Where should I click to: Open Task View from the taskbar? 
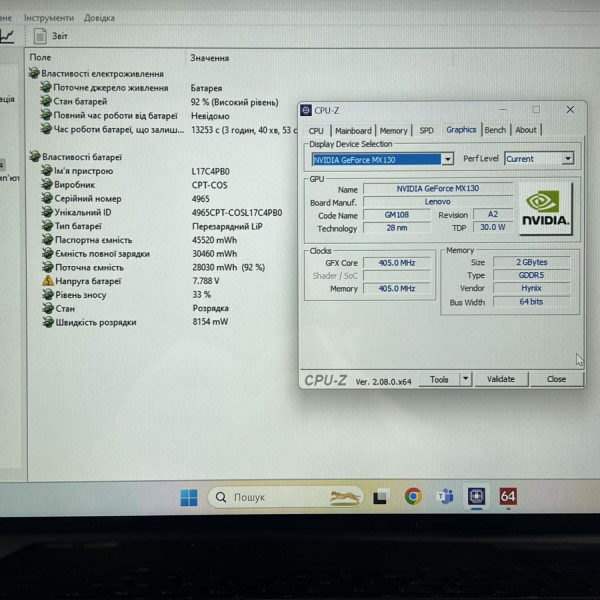381,497
